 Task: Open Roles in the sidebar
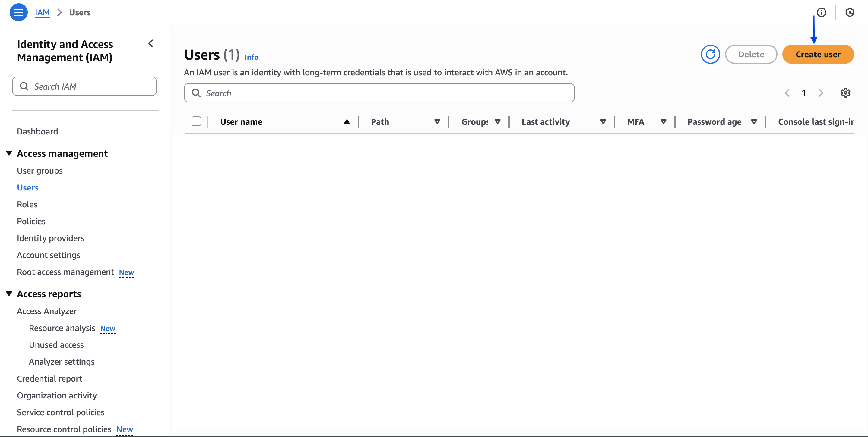(27, 204)
